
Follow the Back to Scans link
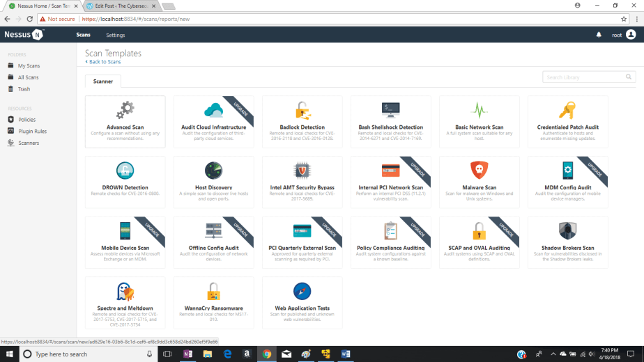(103, 62)
